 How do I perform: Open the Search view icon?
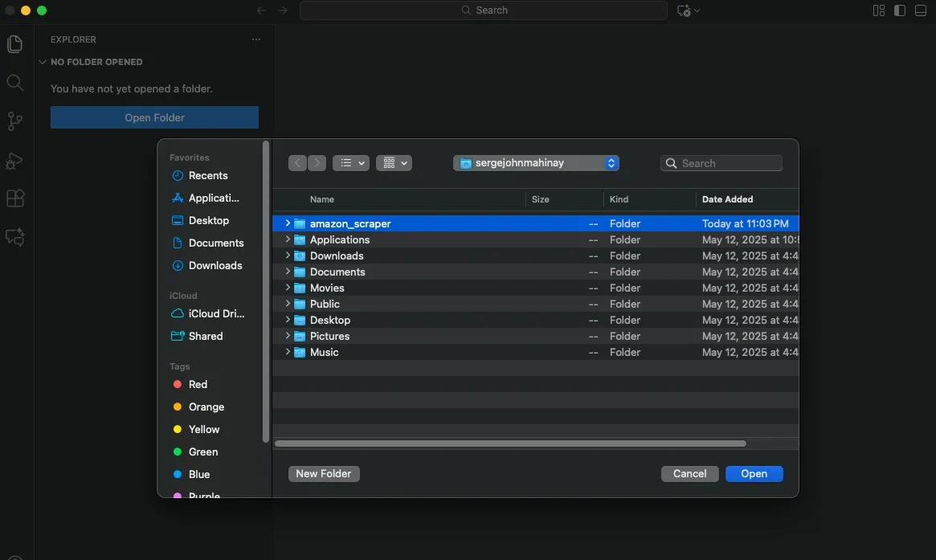(x=14, y=83)
